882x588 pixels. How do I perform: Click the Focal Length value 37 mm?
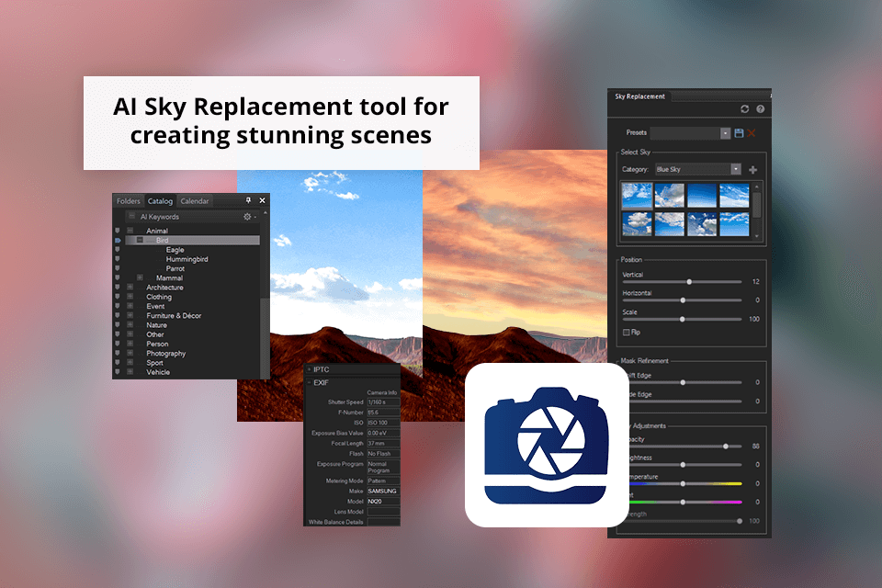tap(383, 444)
